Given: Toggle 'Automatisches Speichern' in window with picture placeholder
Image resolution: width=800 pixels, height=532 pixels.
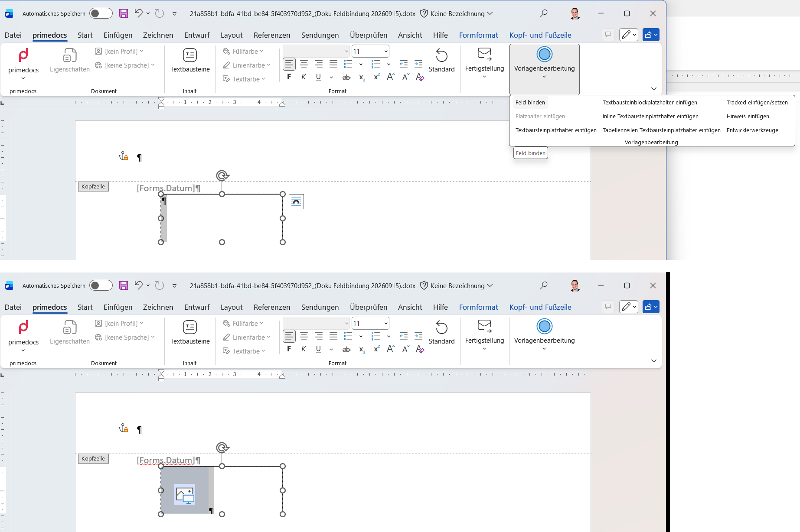Looking at the screenshot, I should click(x=101, y=285).
